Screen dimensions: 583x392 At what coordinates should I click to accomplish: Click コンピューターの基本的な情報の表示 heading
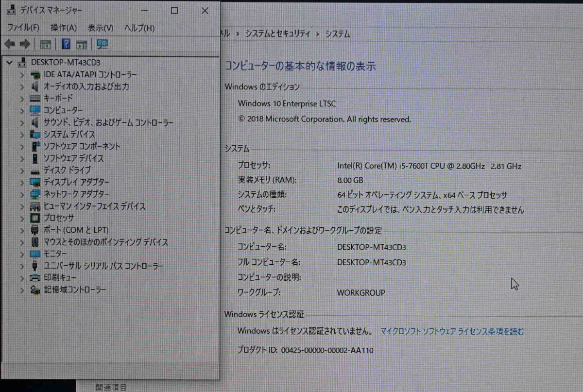coord(300,67)
